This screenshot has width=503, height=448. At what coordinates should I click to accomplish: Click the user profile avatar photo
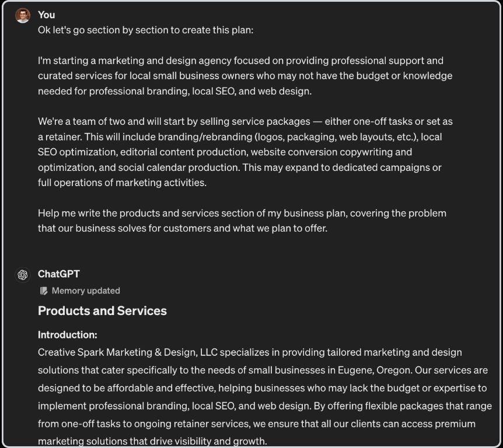[x=23, y=16]
